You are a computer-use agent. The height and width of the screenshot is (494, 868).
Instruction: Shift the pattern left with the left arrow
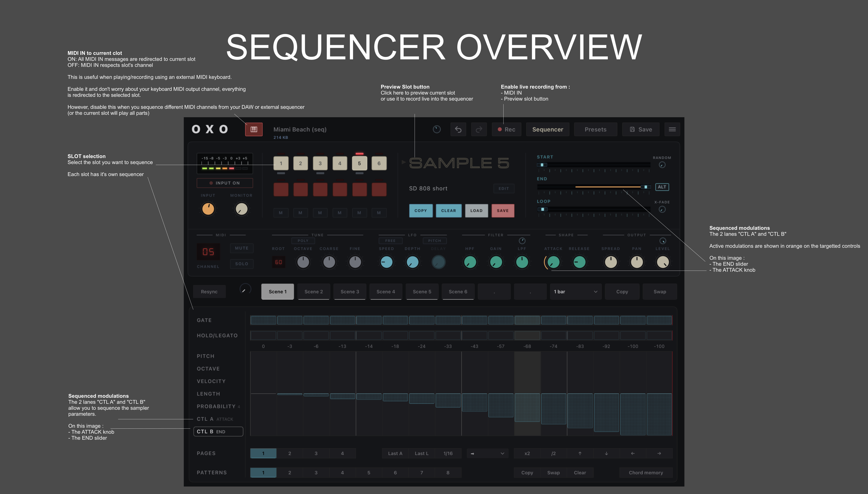click(x=633, y=453)
